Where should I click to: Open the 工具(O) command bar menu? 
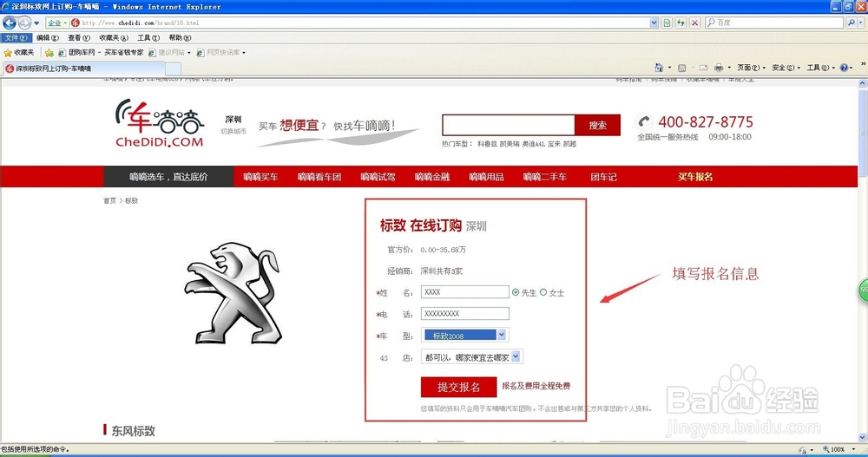pos(821,68)
